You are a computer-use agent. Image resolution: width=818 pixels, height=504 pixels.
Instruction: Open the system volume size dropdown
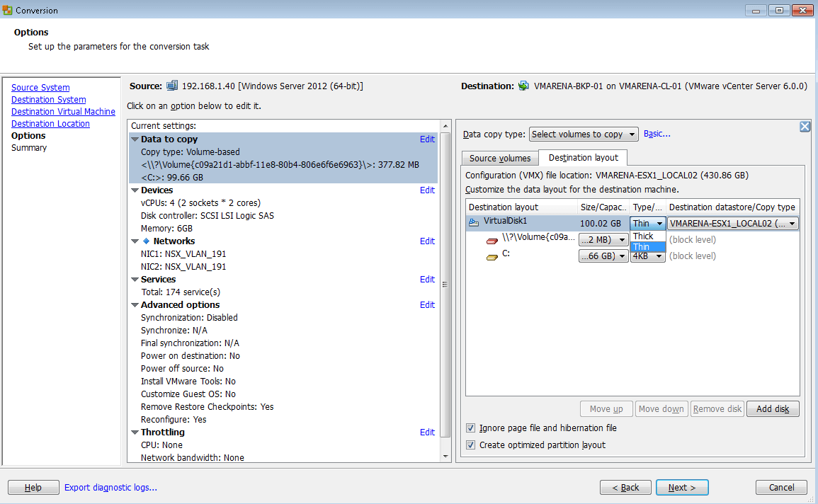(603, 240)
